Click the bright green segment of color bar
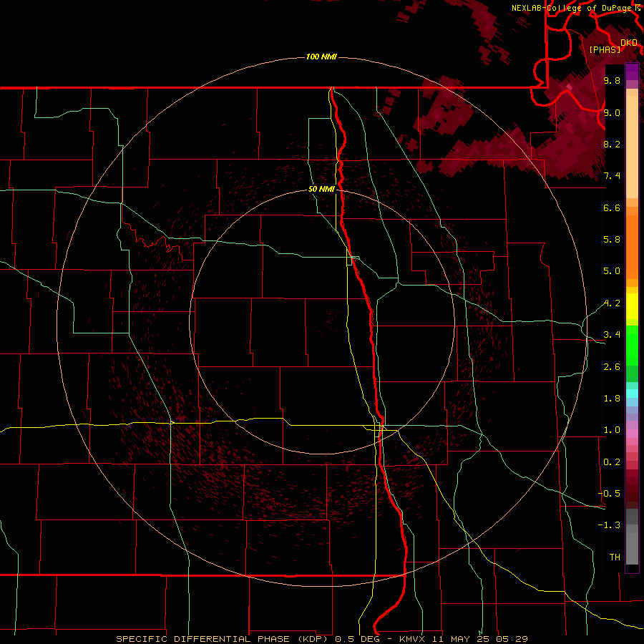Viewport: 644px width, 644px height. (632, 346)
